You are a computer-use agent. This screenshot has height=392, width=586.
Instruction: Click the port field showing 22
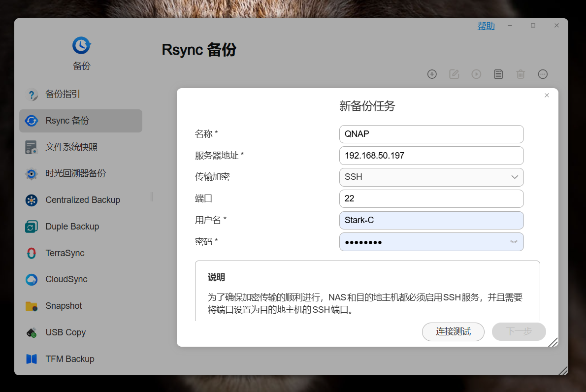click(x=431, y=199)
